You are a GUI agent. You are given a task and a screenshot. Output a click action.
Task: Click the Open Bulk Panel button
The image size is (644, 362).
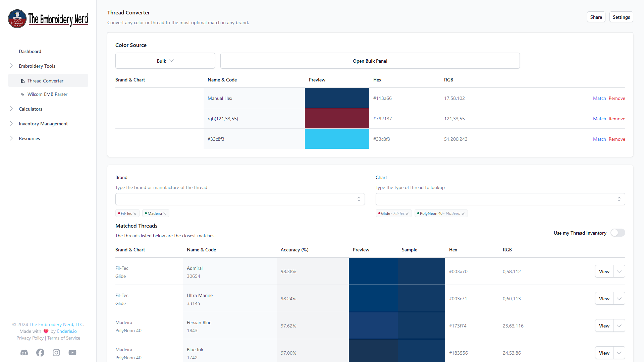(x=370, y=61)
